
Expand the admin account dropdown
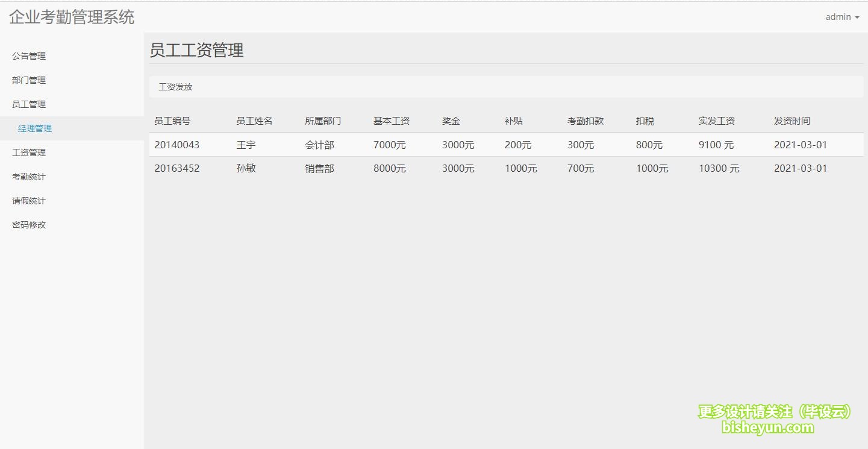tap(841, 17)
